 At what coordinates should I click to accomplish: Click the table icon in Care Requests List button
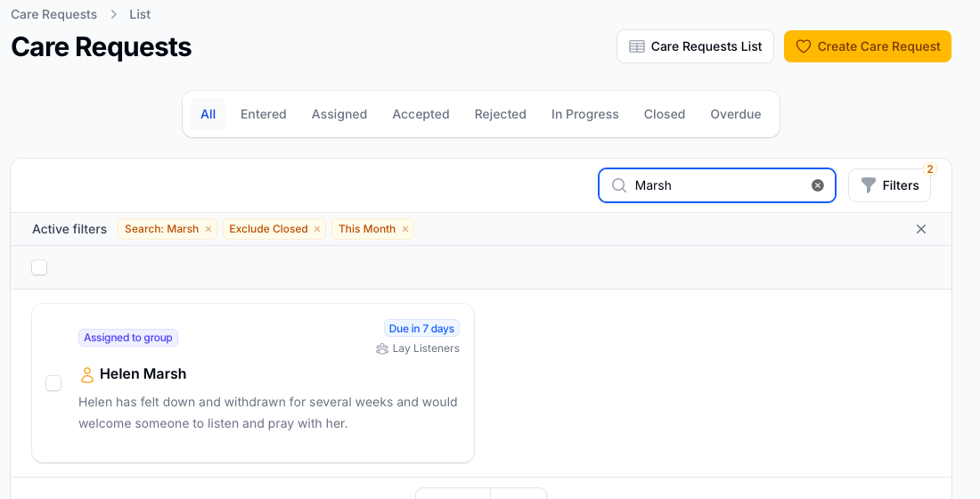(x=637, y=46)
